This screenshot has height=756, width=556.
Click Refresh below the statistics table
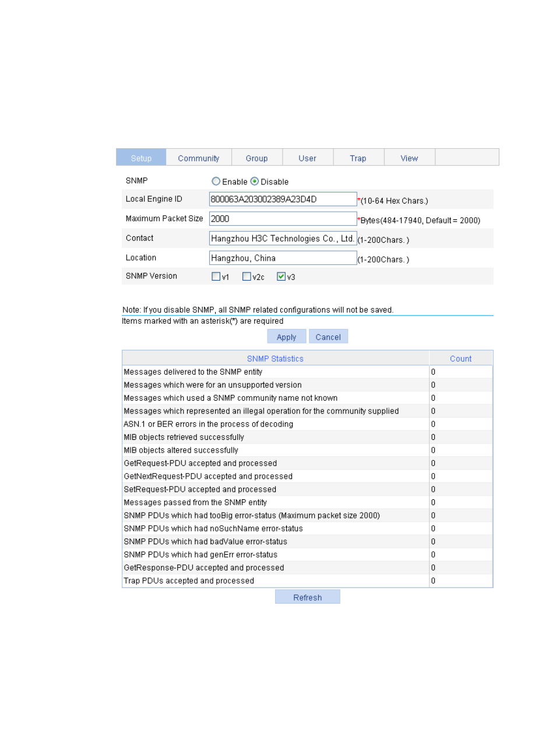(307, 597)
